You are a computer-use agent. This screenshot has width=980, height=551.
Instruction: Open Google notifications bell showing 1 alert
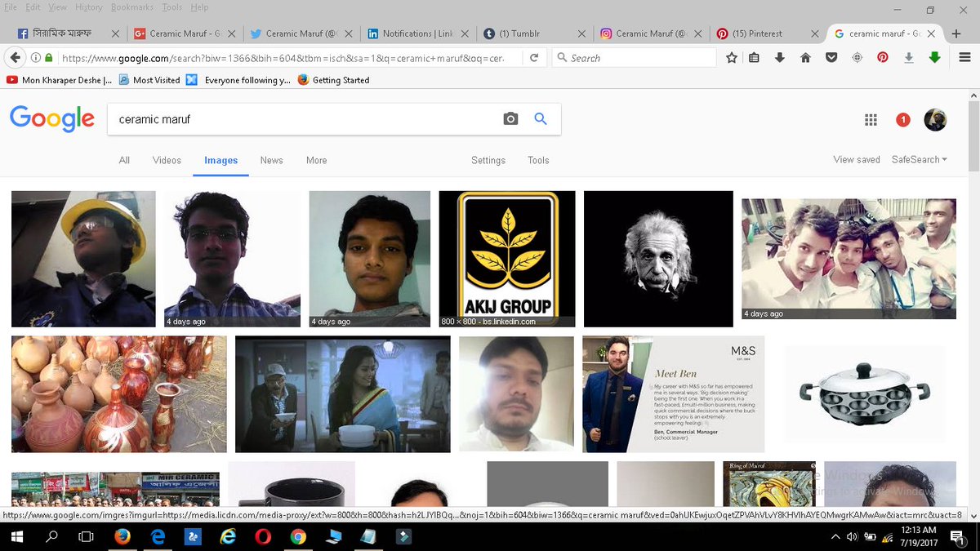click(902, 119)
